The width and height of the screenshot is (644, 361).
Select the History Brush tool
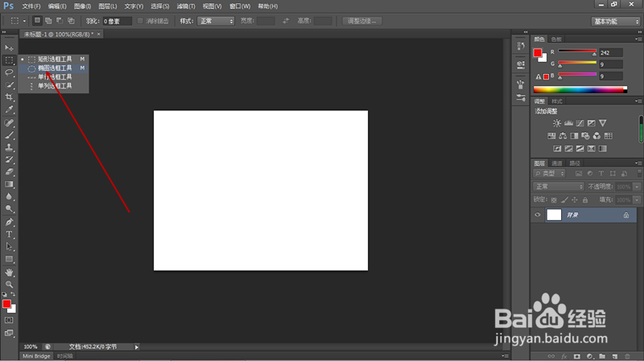(x=9, y=159)
